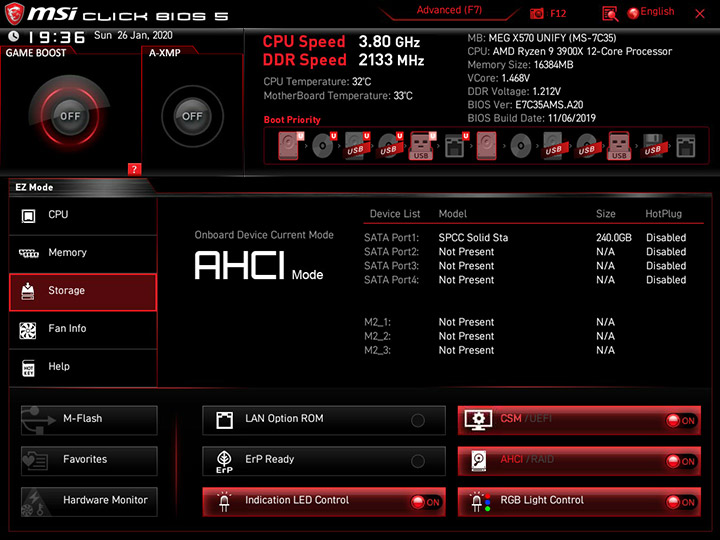The height and width of the screenshot is (540, 720).
Task: Click the Boot Priority label
Action: coord(292,119)
